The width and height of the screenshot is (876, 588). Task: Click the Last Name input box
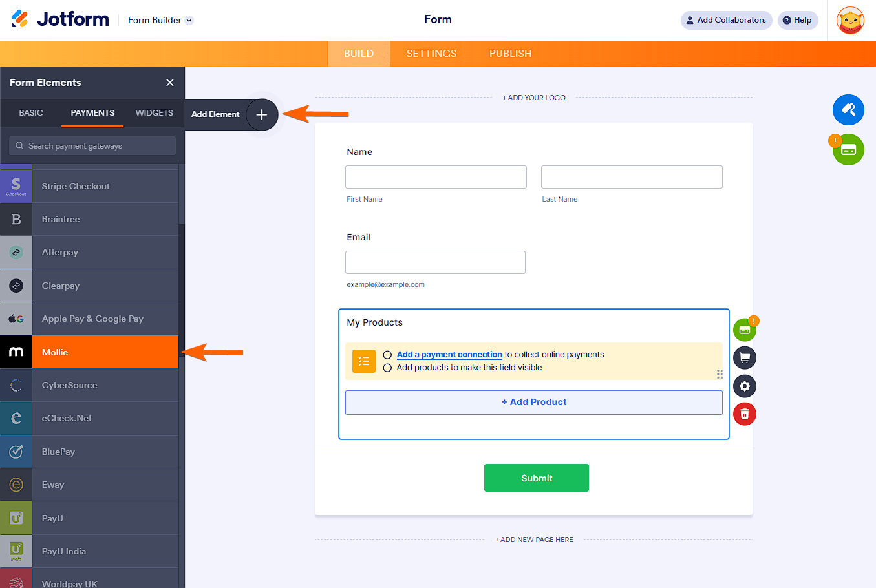click(x=632, y=177)
